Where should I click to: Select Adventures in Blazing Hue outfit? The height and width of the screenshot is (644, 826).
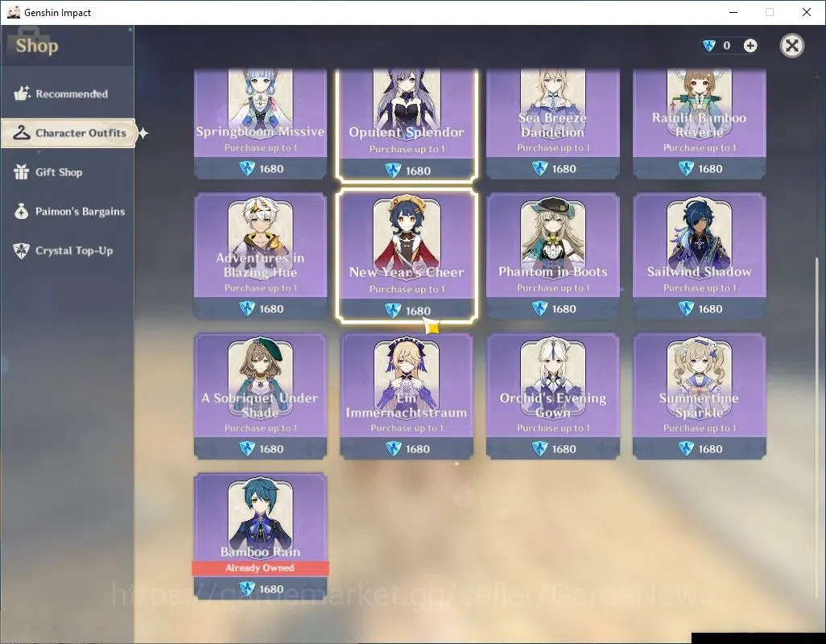[x=260, y=256]
